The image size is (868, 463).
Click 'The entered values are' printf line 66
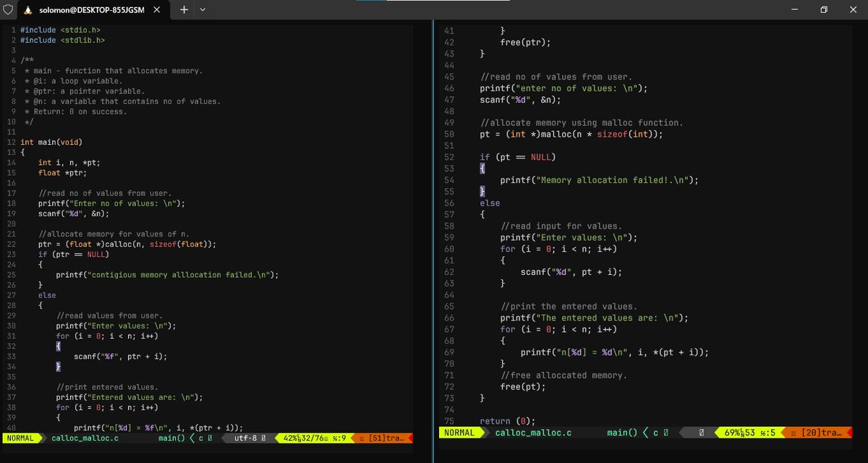(x=595, y=318)
